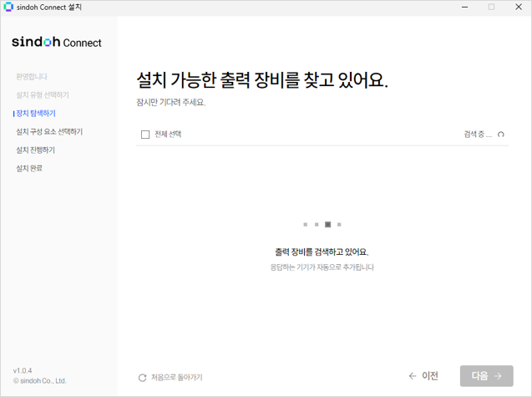This screenshot has height=397, width=532.
Task: Click the 처음으로 돌아가기 link
Action: coord(177,377)
